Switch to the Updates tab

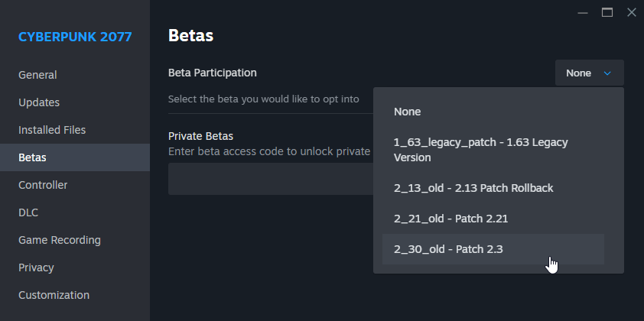(x=39, y=102)
